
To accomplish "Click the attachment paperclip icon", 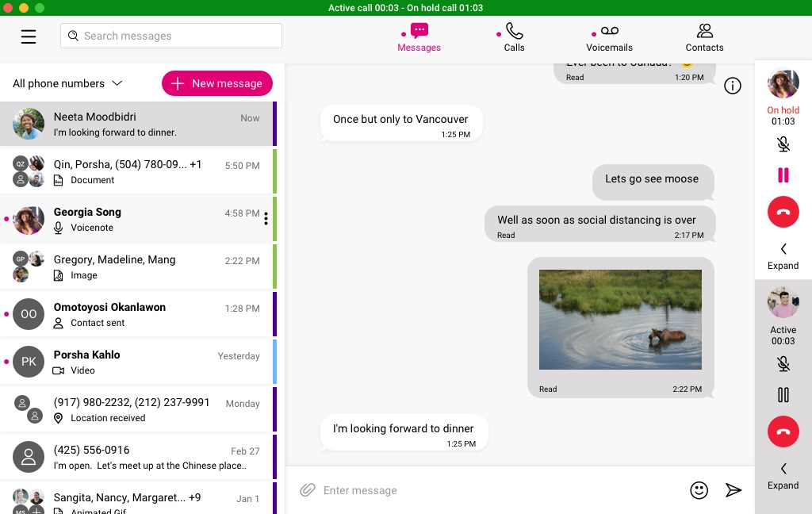I will [307, 490].
